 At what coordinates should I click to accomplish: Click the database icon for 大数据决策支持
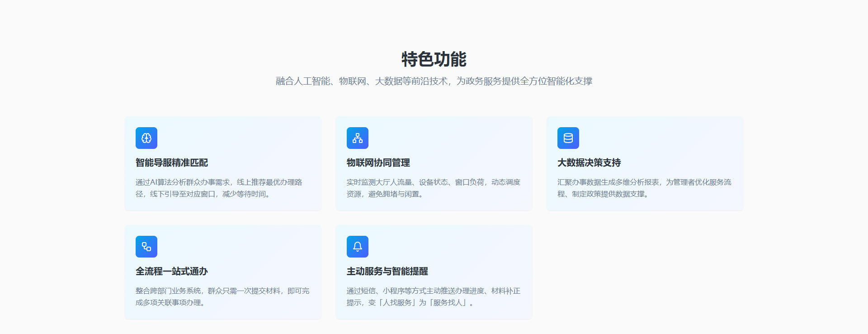tap(568, 138)
